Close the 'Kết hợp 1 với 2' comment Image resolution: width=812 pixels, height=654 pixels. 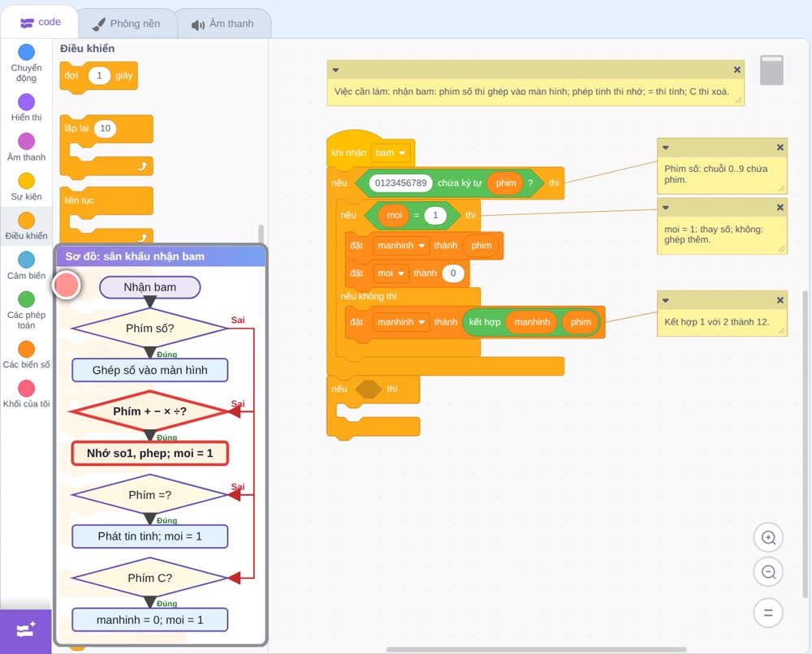780,300
